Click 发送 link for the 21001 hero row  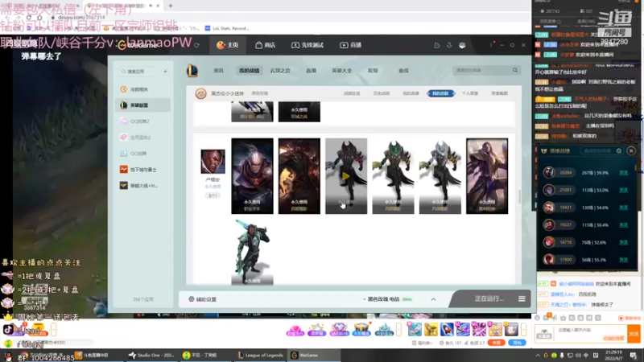tap(623, 190)
